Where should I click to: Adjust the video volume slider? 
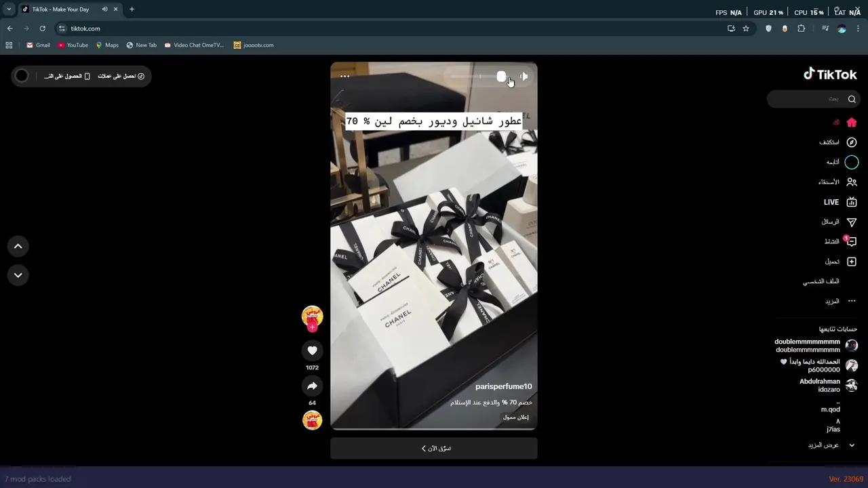click(x=479, y=77)
